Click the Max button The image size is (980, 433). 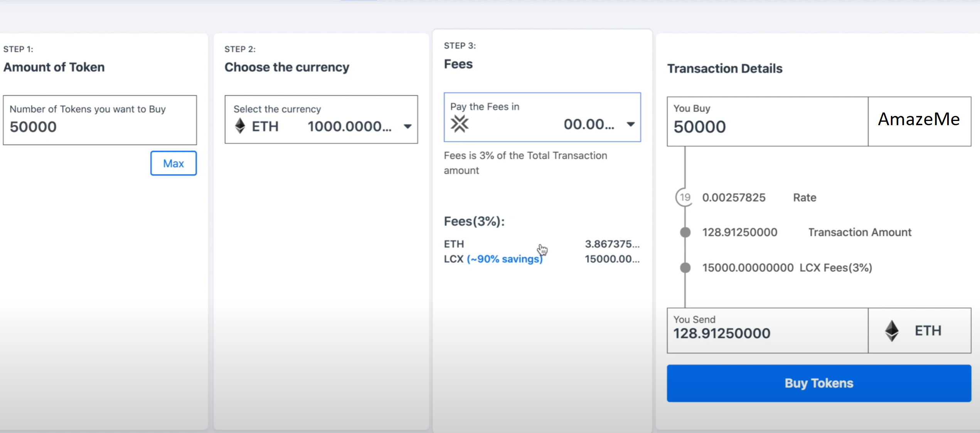click(173, 163)
